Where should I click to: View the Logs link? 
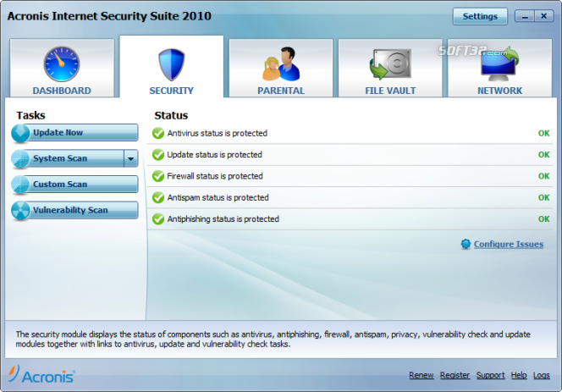(x=541, y=375)
